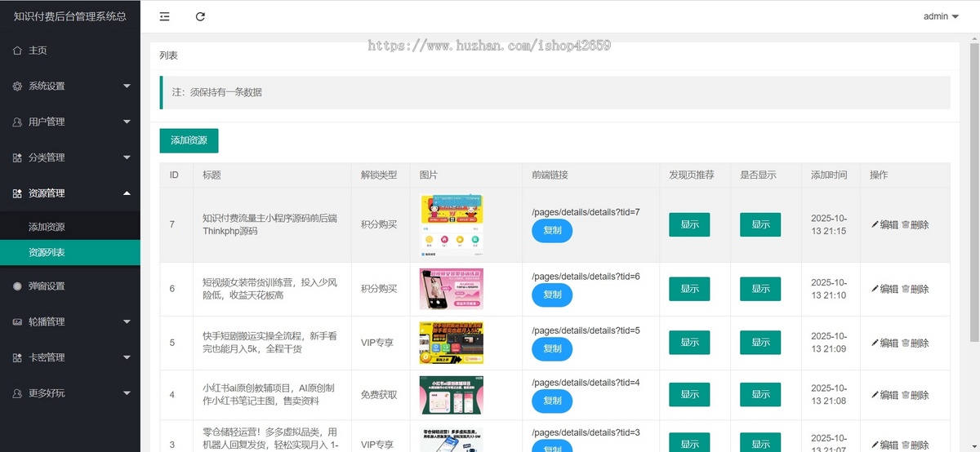Expand 用户管理 using its arrow
The width and height of the screenshot is (980, 452).
[x=127, y=122]
